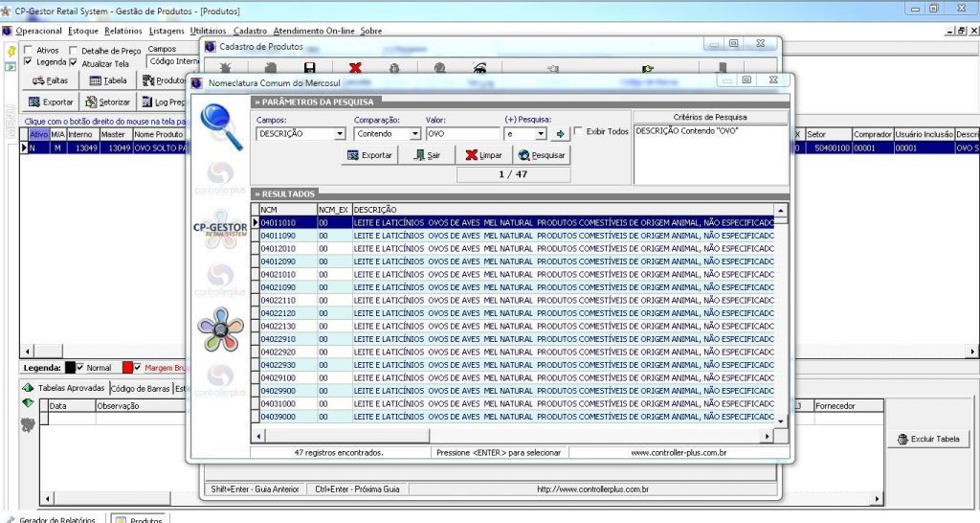Switch to the Gerador de Relatórios tab at the bottom
The image size is (980, 523).
pos(54,519)
